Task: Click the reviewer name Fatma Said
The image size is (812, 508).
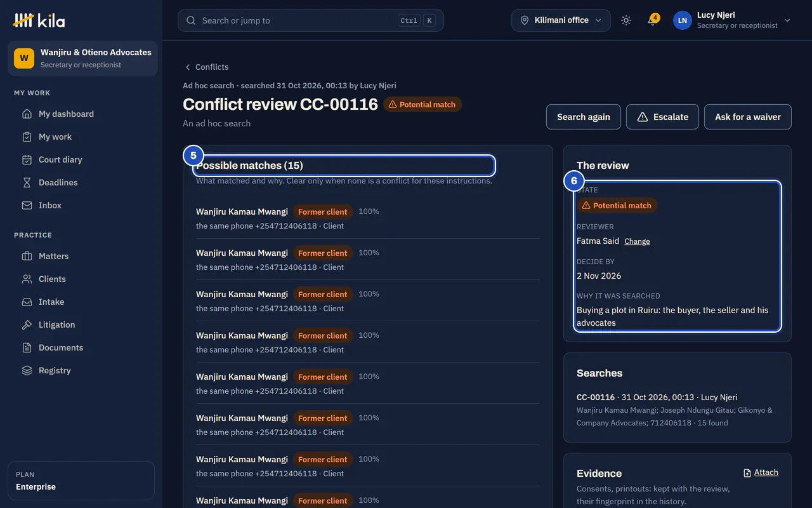Action: [598, 241]
